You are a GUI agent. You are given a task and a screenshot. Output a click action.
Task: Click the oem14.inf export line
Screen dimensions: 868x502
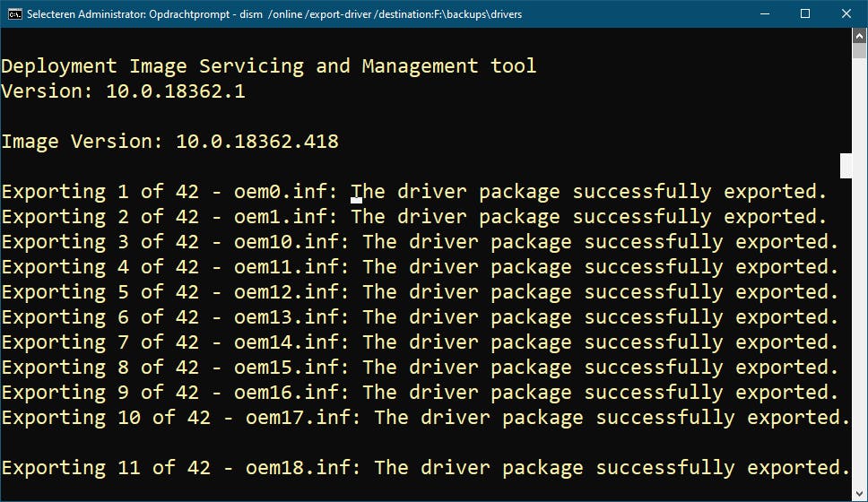point(420,342)
